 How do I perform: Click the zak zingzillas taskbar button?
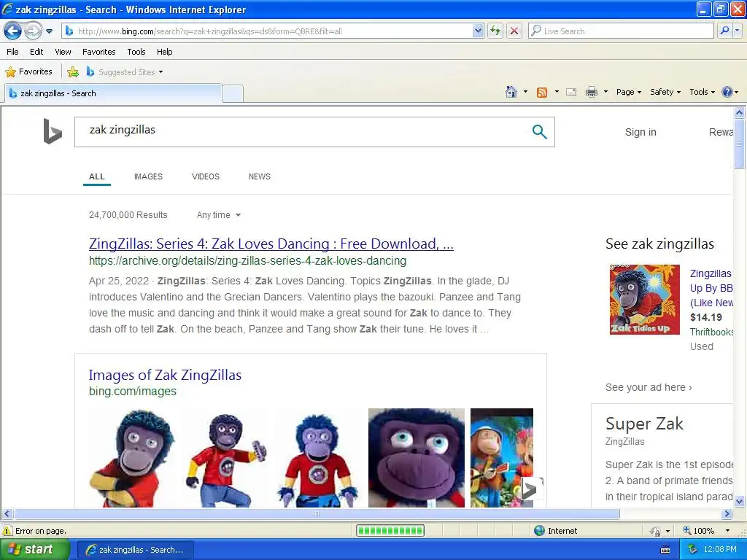[x=135, y=550]
